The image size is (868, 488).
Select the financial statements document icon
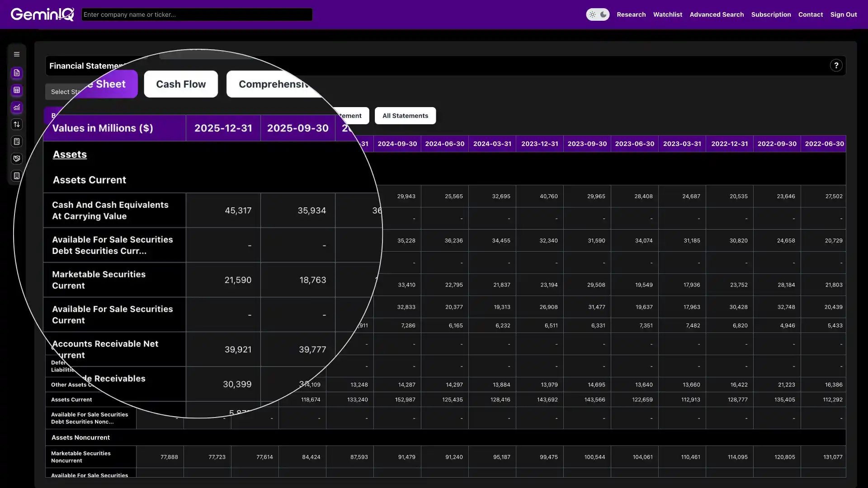[17, 73]
